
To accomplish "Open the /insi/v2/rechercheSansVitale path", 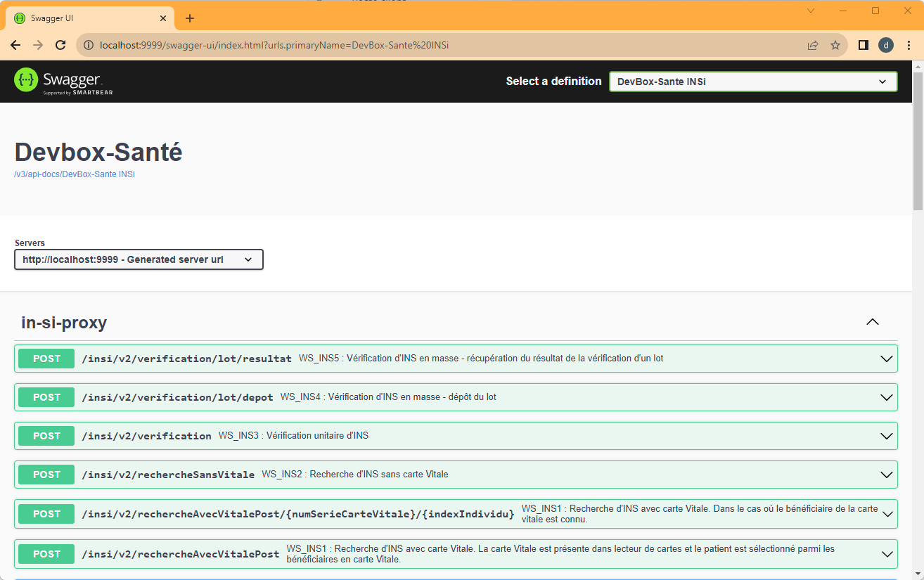I will (x=168, y=475).
